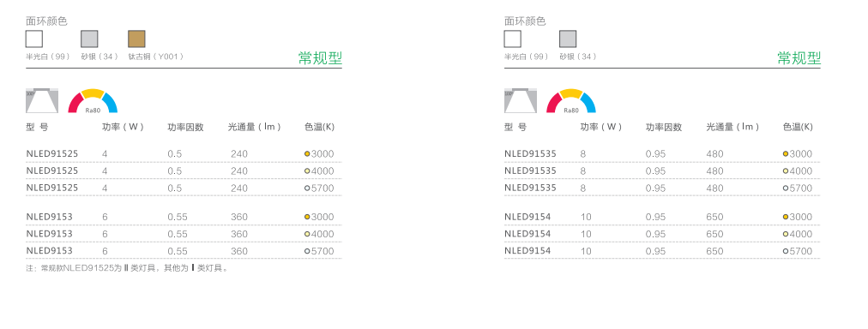Click model NLED91525 in its 3000K row
This screenshot has height=329, width=868.
click(52, 153)
